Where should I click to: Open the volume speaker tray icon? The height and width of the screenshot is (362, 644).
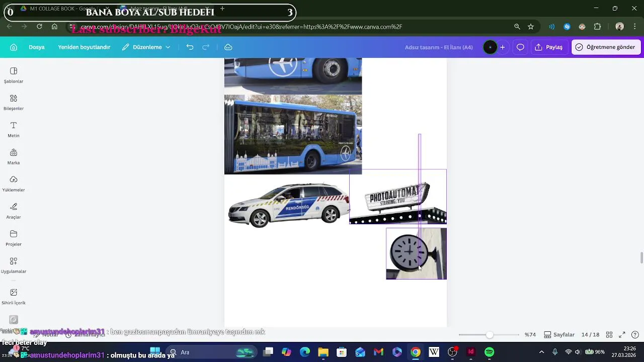click(578, 352)
